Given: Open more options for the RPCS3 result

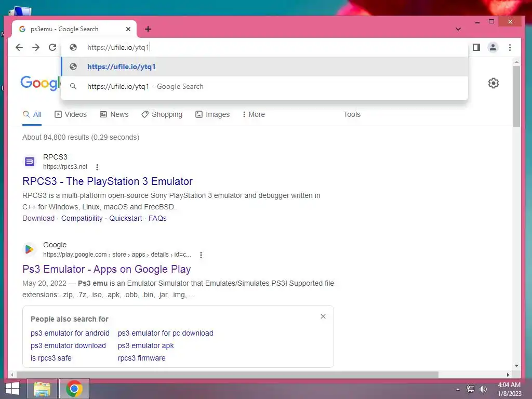Looking at the screenshot, I should tap(97, 167).
